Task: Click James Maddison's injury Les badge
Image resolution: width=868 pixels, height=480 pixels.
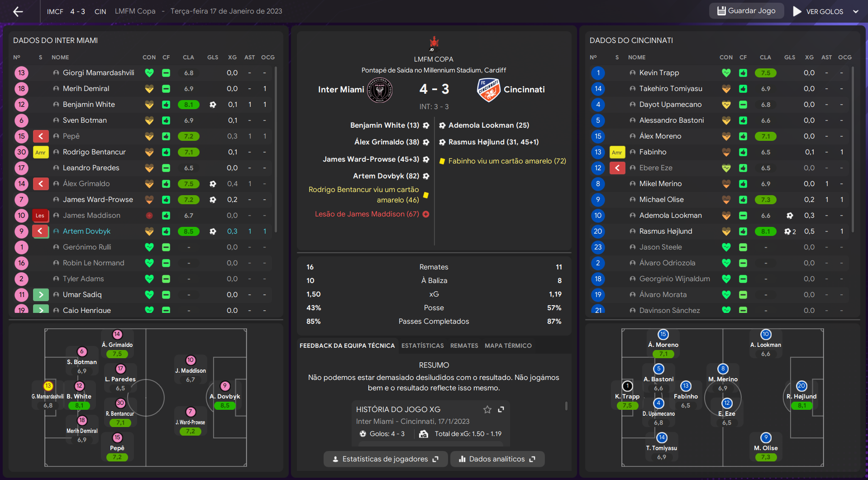Action: [x=40, y=216]
